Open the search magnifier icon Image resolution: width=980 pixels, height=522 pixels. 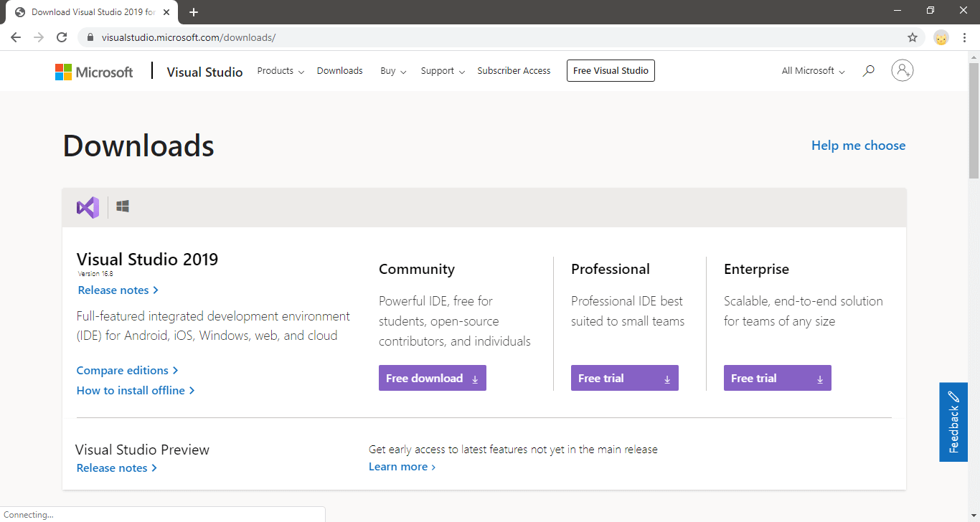coord(868,71)
